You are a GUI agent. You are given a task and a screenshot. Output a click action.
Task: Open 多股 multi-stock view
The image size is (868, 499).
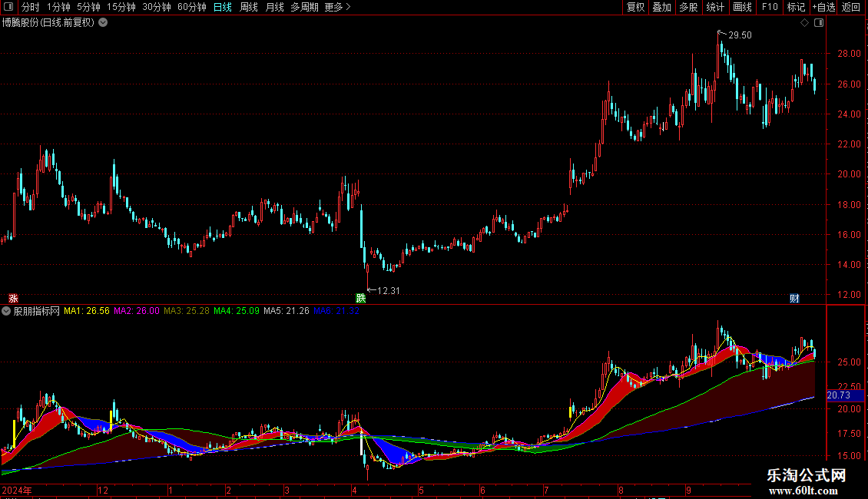click(689, 7)
